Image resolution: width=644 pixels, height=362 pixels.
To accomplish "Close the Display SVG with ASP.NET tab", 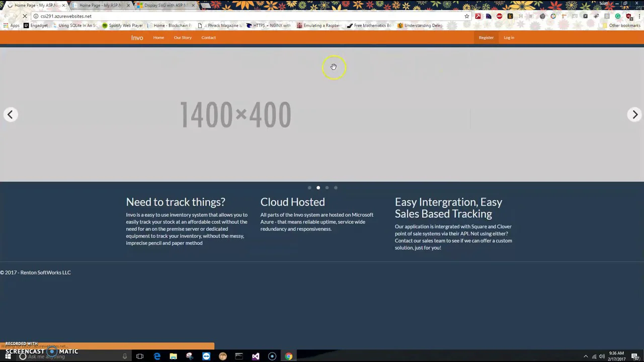I will 193,6.
